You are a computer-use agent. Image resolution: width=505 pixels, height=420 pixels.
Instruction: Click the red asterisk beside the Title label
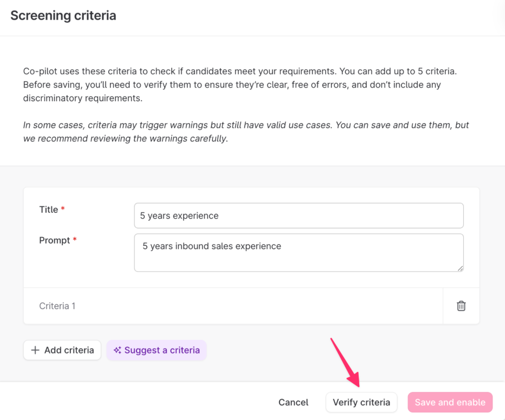pyautogui.click(x=63, y=209)
